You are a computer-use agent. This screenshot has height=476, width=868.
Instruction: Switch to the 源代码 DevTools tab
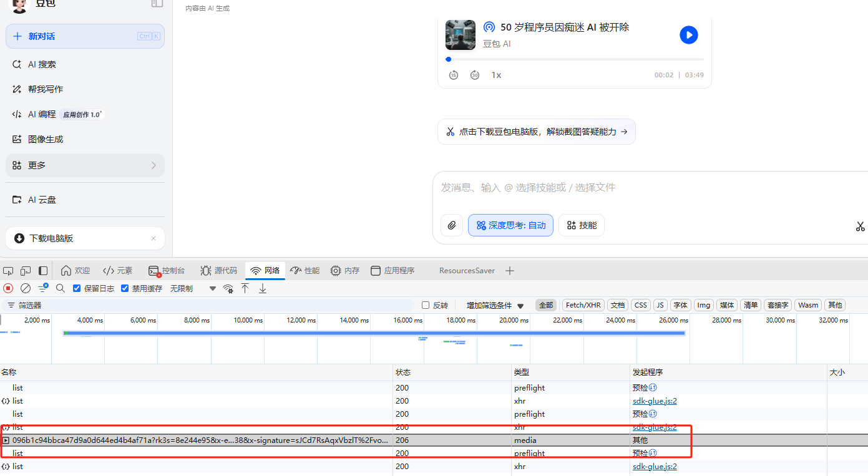tap(219, 271)
